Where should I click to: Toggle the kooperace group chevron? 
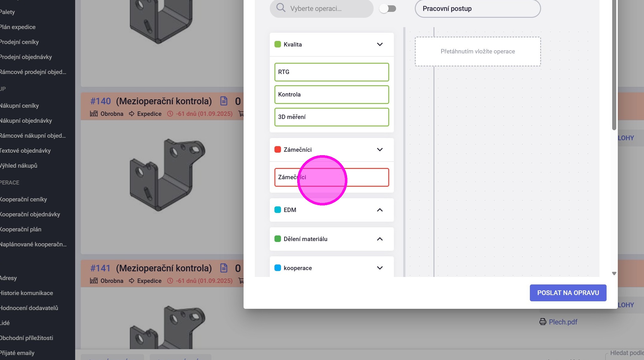point(380,268)
